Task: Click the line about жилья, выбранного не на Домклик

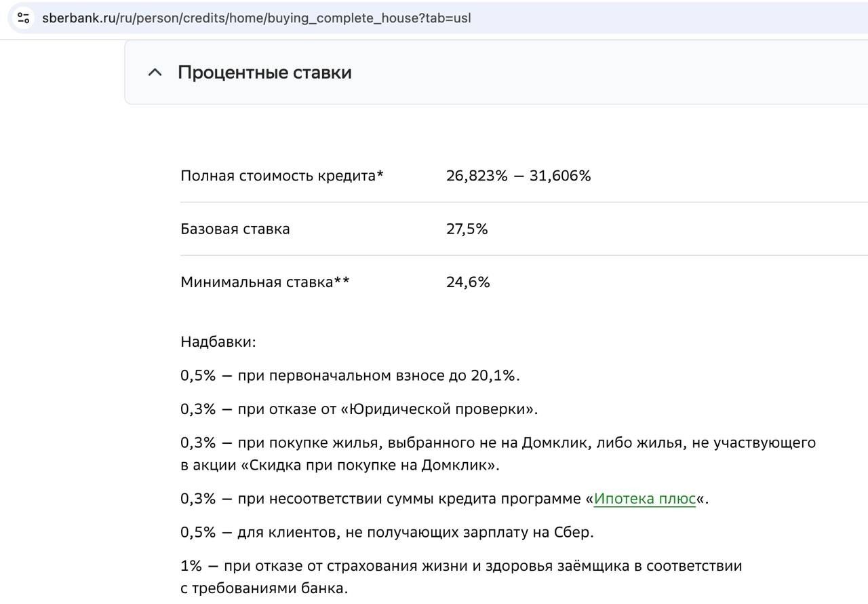Action: [498, 443]
